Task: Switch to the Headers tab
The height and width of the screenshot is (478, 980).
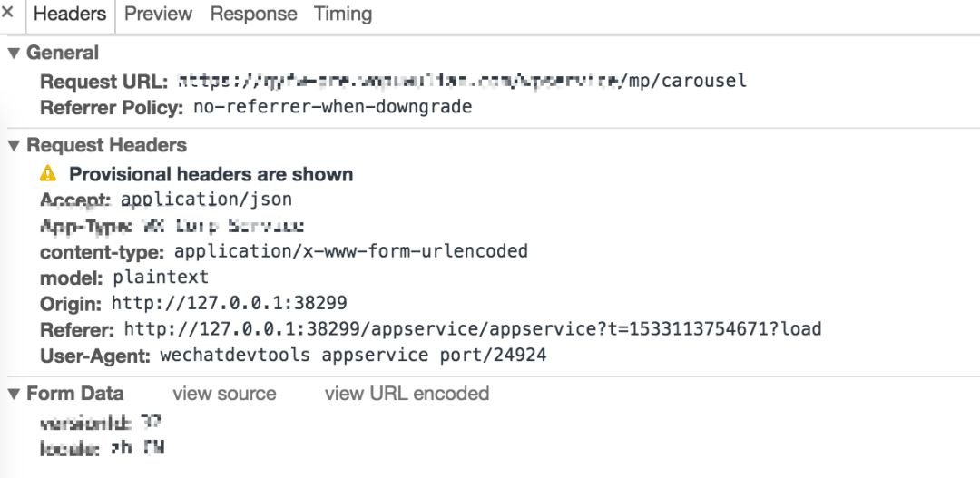Action: click(70, 14)
